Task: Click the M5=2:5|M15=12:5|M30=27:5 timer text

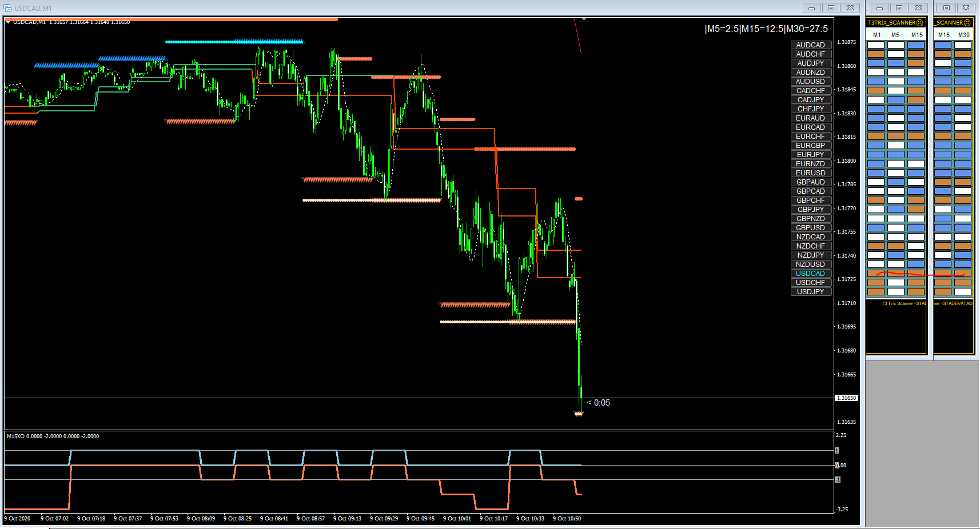Action: click(766, 29)
